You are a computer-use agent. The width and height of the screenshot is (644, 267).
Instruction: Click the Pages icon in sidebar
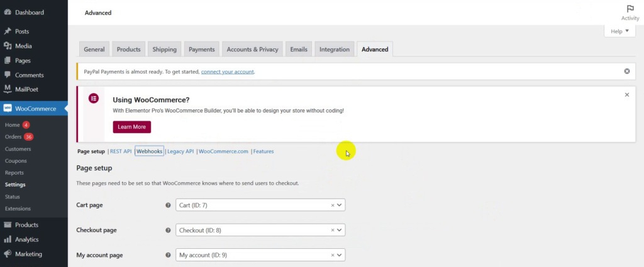(x=8, y=60)
